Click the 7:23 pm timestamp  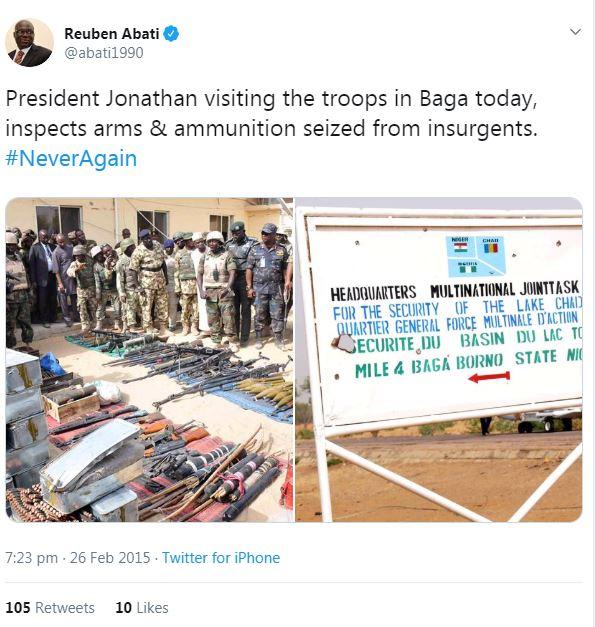pos(31,557)
